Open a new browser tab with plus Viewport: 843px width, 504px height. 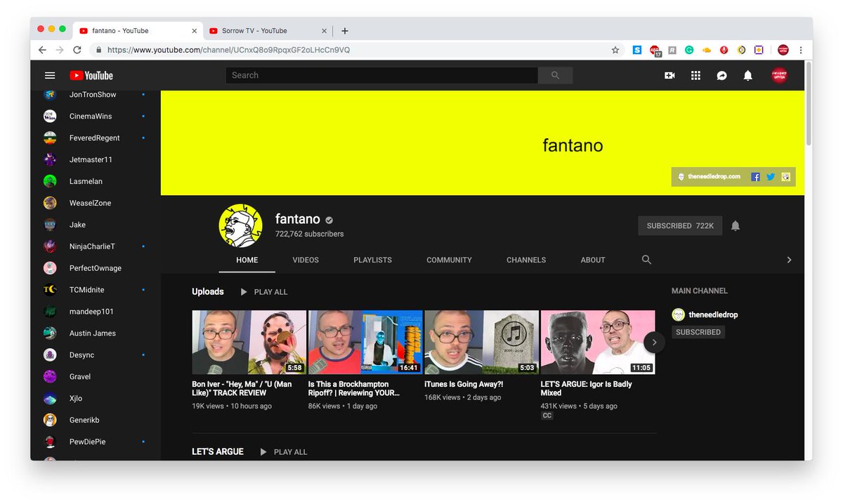[x=345, y=31]
